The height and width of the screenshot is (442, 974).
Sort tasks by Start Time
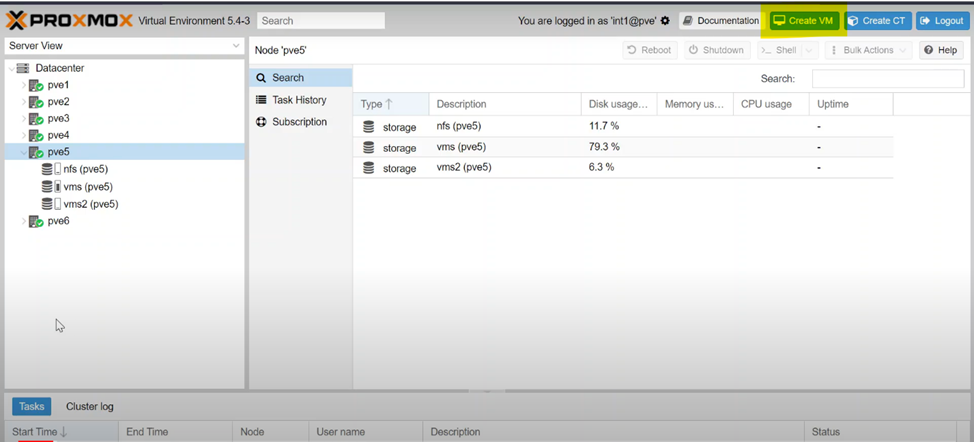(x=61, y=431)
